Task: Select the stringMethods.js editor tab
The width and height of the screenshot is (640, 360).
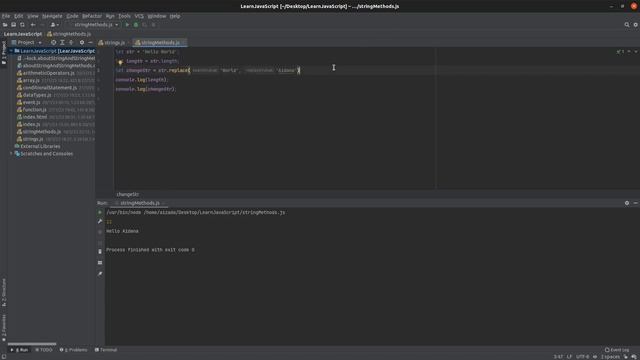Action: pos(160,42)
